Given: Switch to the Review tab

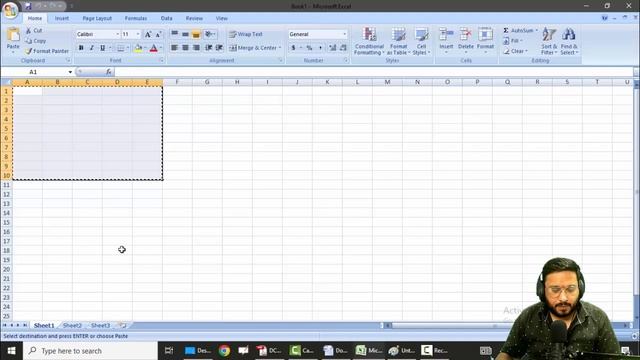Looking at the screenshot, I should pos(194,18).
